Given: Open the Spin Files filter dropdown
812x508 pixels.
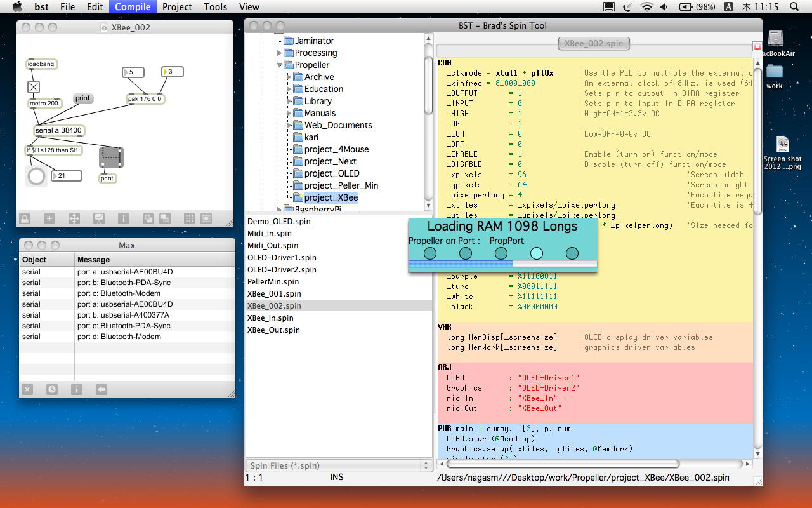Looking at the screenshot, I should [x=339, y=465].
